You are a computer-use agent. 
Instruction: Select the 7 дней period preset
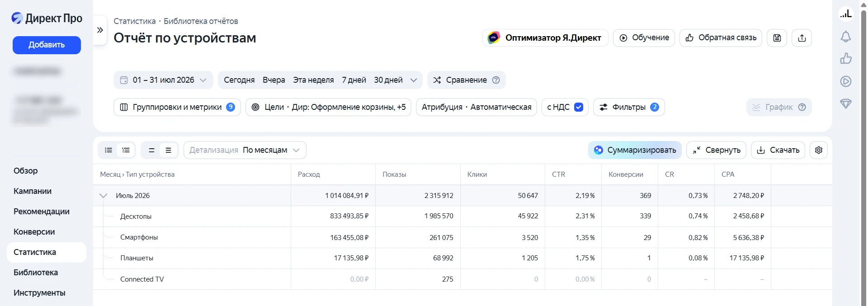click(354, 80)
